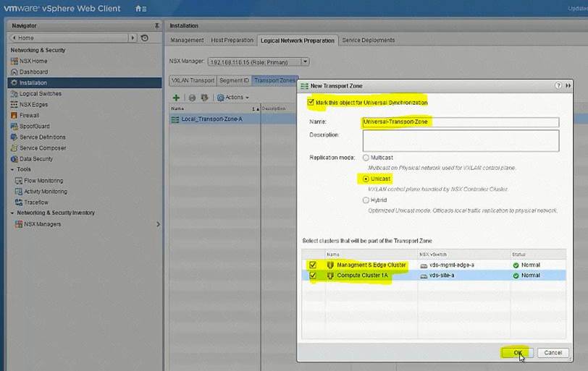
Task: Open the vSphere home menu icon
Action: pos(140,9)
